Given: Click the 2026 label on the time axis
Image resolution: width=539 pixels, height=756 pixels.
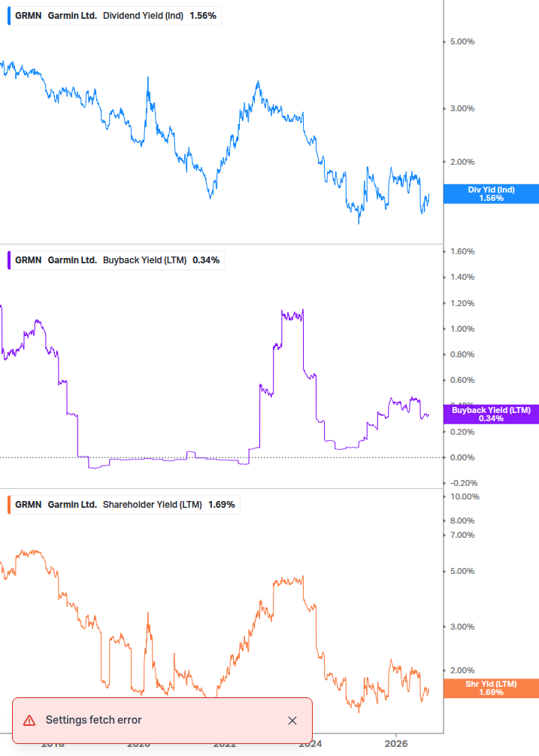Looking at the screenshot, I should pyautogui.click(x=396, y=744).
